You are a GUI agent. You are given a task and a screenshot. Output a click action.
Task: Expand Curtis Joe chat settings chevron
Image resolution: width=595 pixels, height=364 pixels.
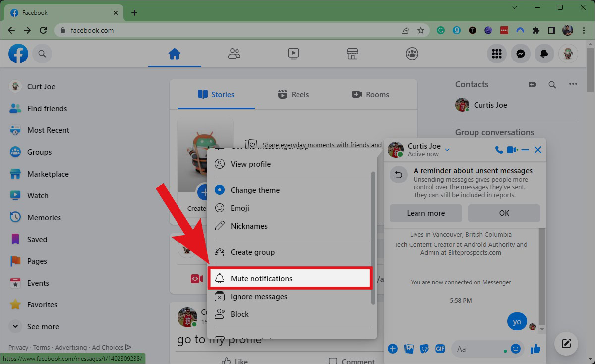[x=447, y=150]
